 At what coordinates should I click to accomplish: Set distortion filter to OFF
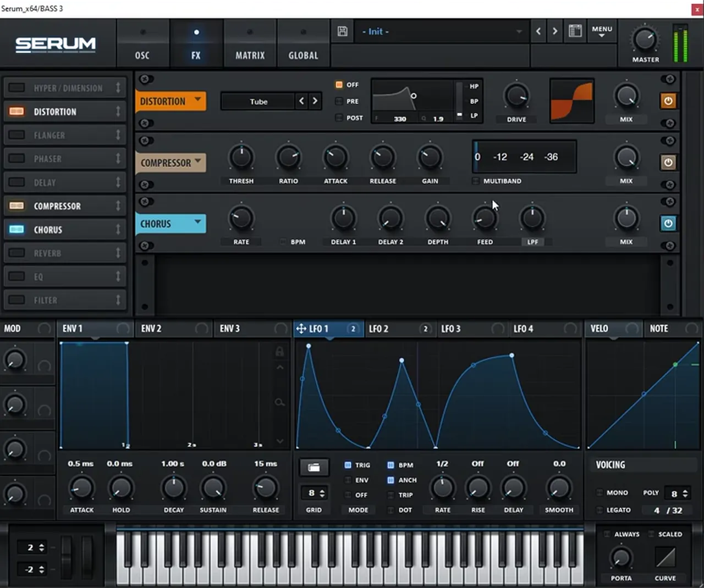pyautogui.click(x=339, y=85)
